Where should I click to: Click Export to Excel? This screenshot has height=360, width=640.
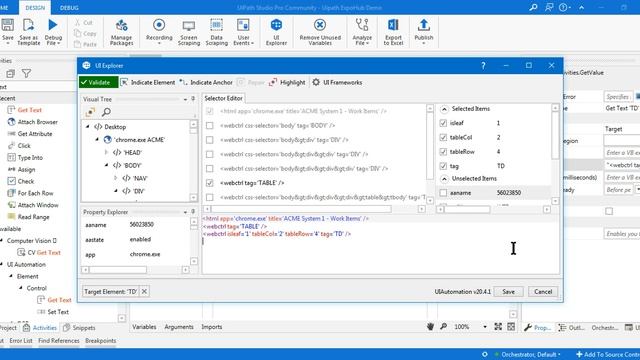coord(393,32)
